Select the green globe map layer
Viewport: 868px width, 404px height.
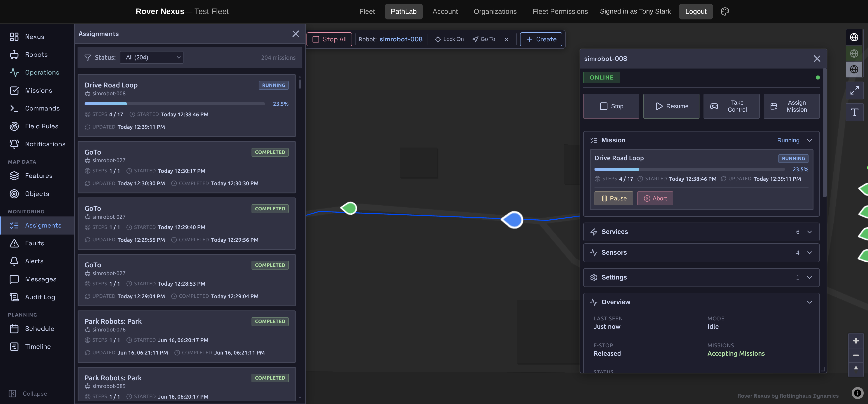[854, 54]
